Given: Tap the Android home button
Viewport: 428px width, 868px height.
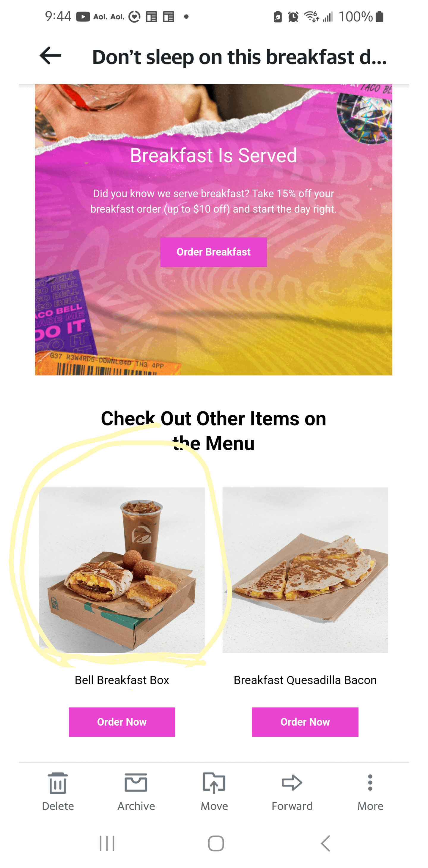Looking at the screenshot, I should click(x=216, y=843).
